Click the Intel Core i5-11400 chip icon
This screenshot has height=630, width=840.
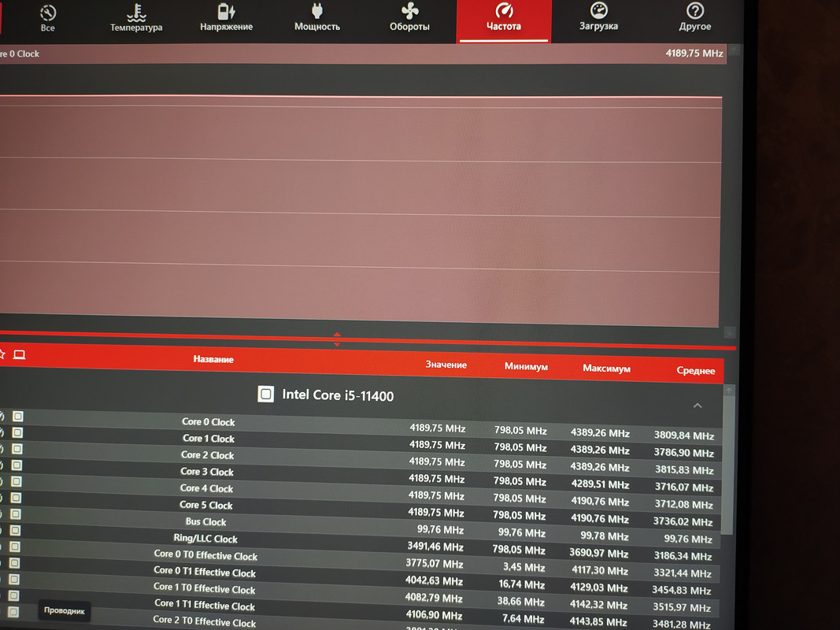266,394
